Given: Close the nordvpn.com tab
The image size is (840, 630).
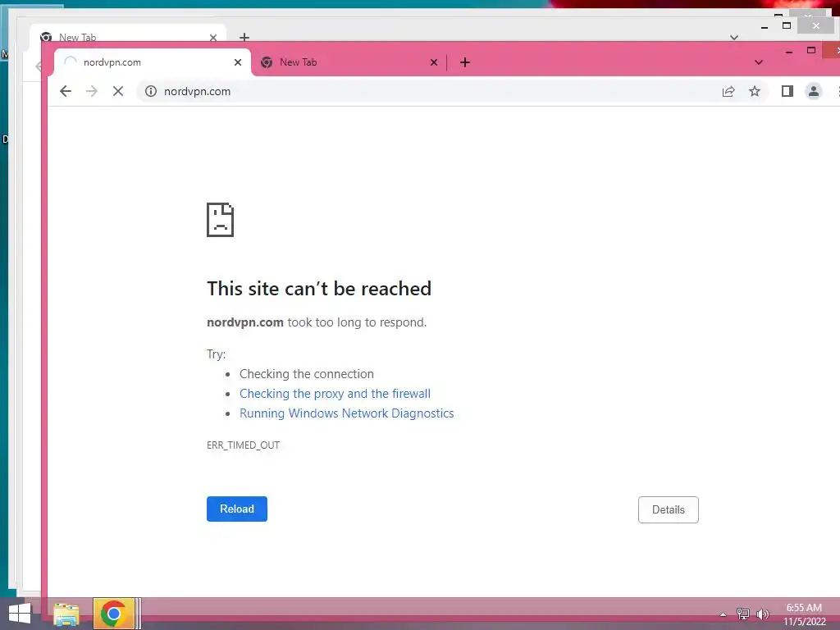Looking at the screenshot, I should (238, 62).
